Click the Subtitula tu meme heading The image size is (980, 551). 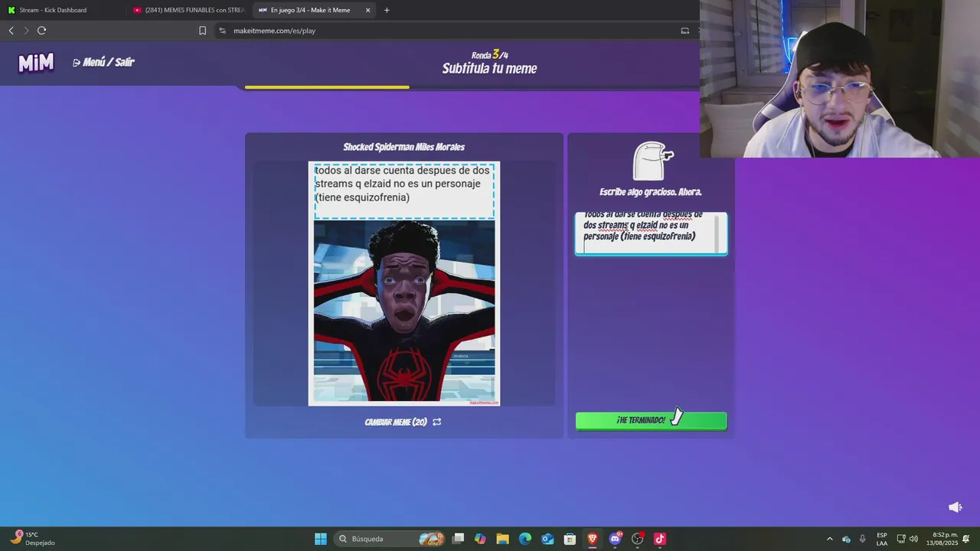pyautogui.click(x=489, y=68)
